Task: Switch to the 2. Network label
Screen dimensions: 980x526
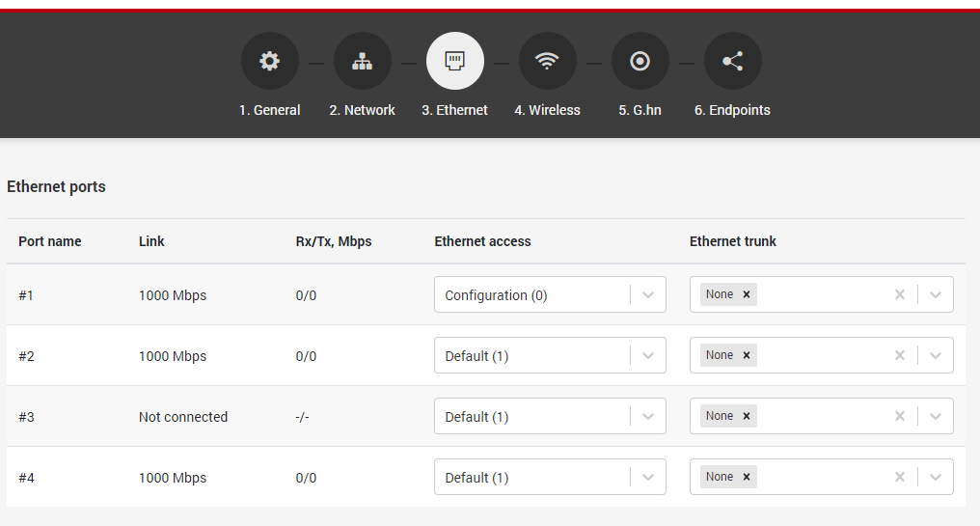Action: coord(363,110)
